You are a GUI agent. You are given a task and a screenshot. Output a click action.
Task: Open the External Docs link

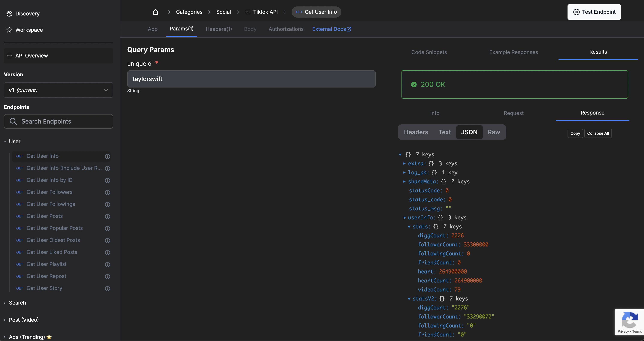(331, 29)
